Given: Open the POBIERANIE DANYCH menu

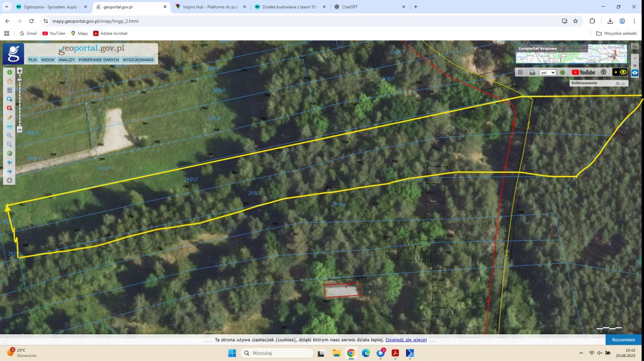Looking at the screenshot, I should 99,59.
